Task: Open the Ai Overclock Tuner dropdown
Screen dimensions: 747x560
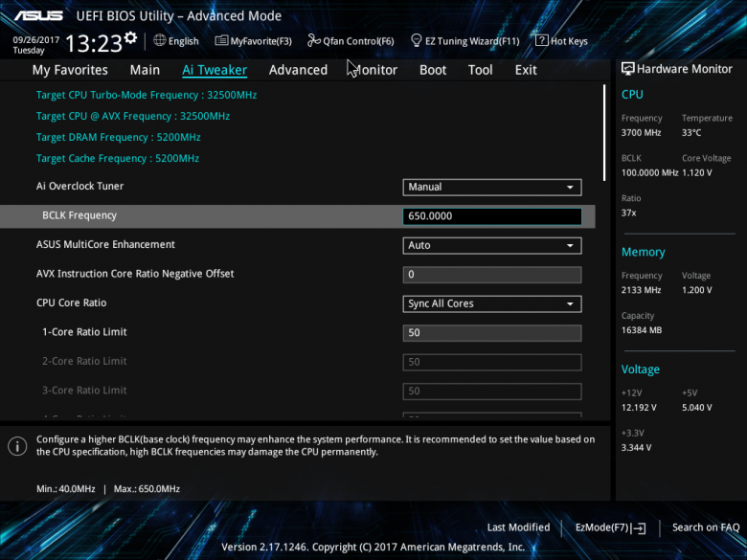Action: coord(491,187)
